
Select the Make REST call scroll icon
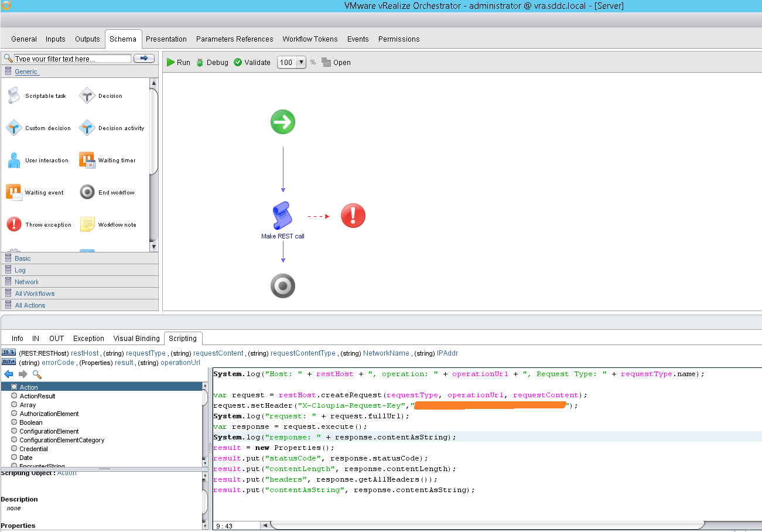[283, 216]
